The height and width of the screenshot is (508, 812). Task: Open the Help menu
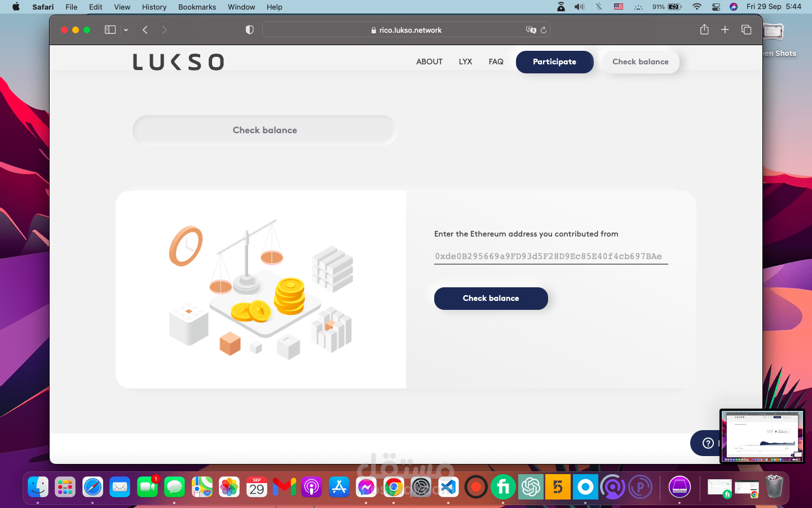click(x=275, y=7)
